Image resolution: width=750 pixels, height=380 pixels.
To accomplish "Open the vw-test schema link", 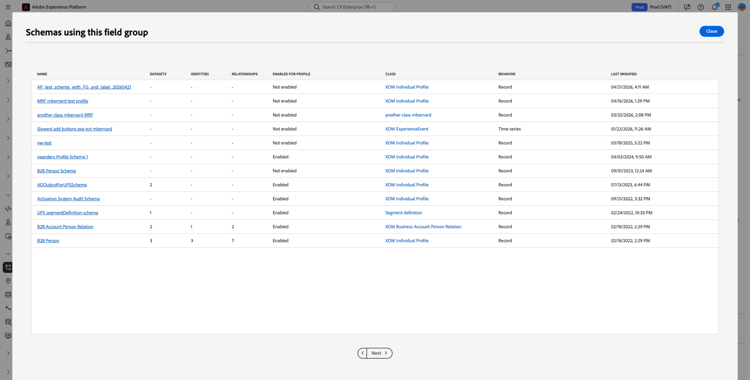I will pos(44,143).
